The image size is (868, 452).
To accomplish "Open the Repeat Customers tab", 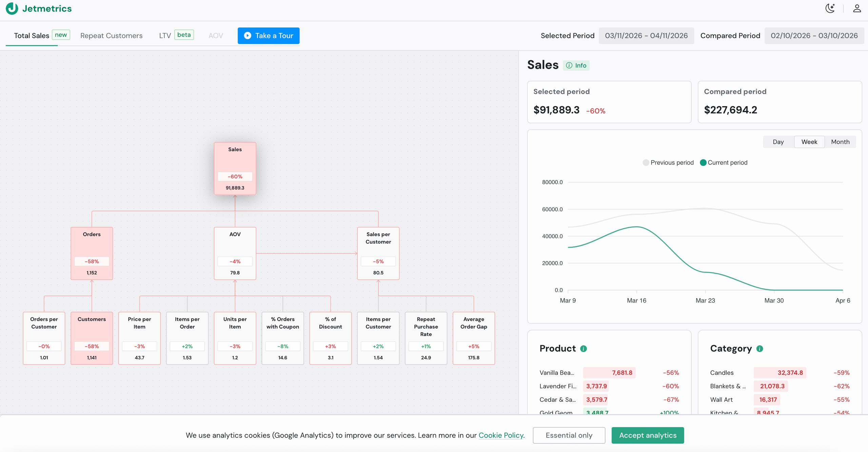I will click(111, 36).
